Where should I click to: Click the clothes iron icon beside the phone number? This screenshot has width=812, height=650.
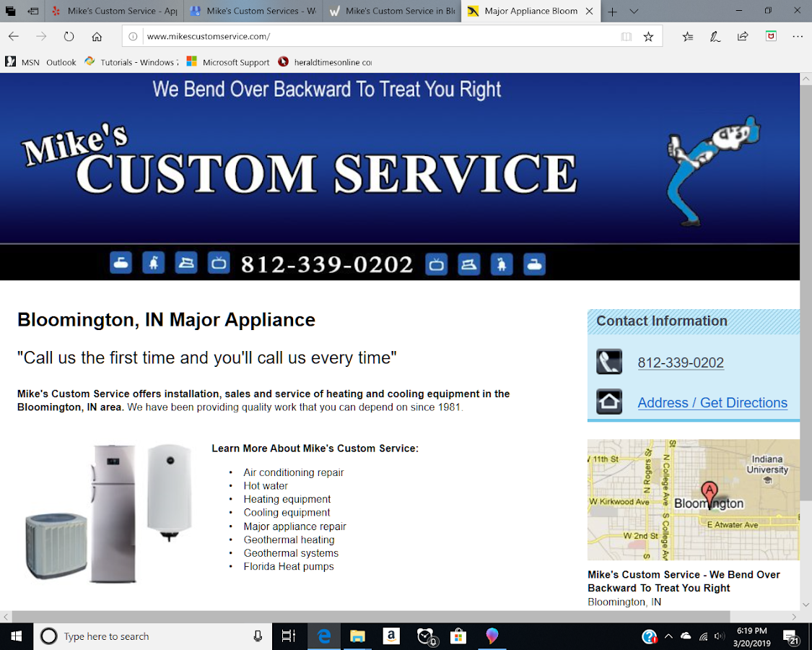[185, 263]
